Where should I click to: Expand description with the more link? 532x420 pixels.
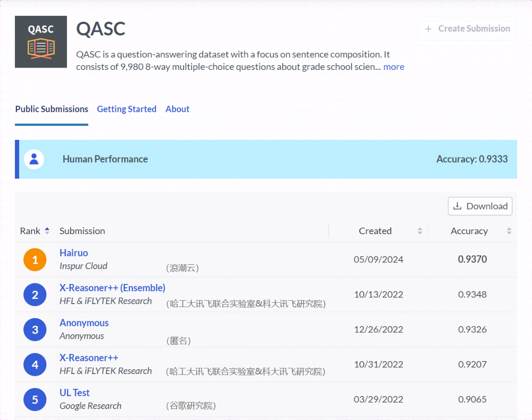pyautogui.click(x=394, y=67)
